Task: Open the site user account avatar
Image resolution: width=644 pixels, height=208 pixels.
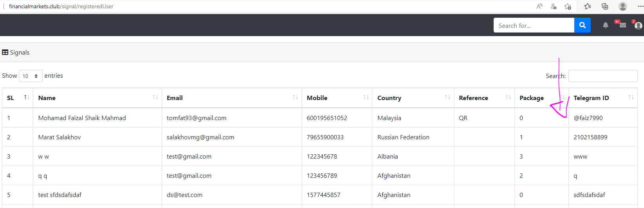Action: tap(638, 26)
